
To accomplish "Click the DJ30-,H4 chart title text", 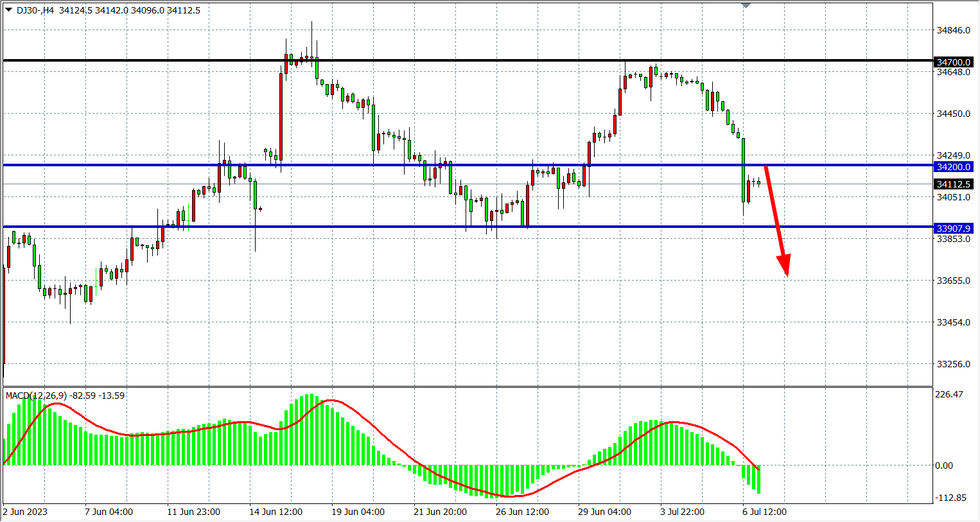I will pyautogui.click(x=35, y=10).
